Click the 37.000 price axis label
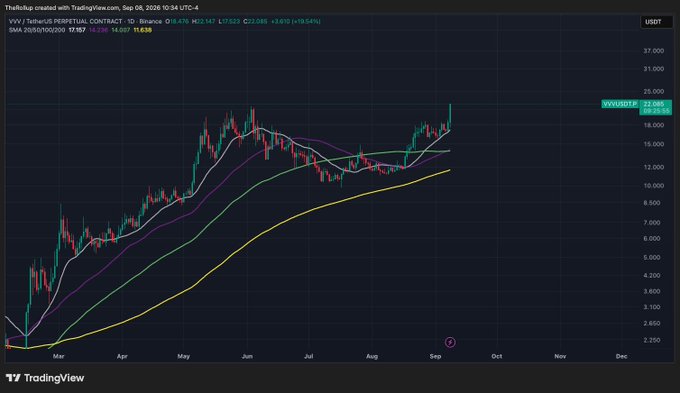680x393 pixels. 654,51
